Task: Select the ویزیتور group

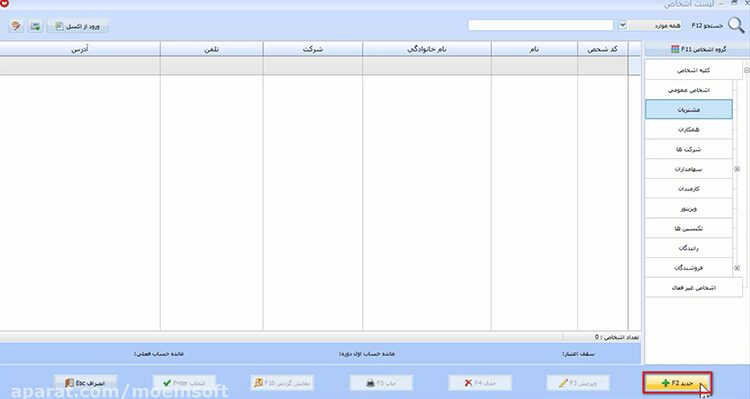Action: coord(689,209)
